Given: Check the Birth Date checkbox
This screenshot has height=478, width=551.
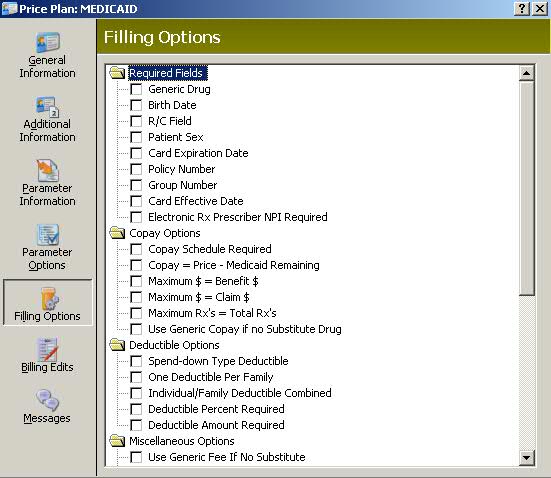Looking at the screenshot, I should pyautogui.click(x=136, y=105).
